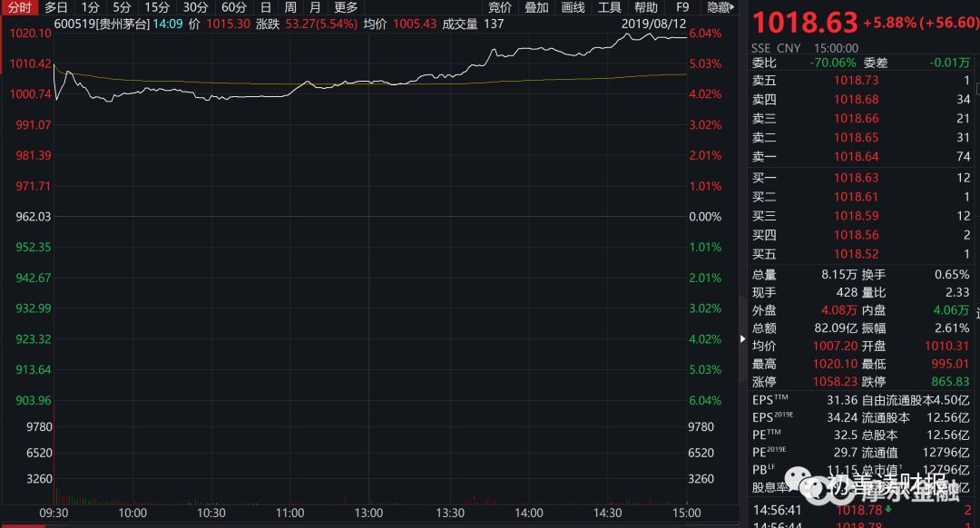The height and width of the screenshot is (528, 980).
Task: Switch to the 周 weekly chart
Action: tap(290, 7)
